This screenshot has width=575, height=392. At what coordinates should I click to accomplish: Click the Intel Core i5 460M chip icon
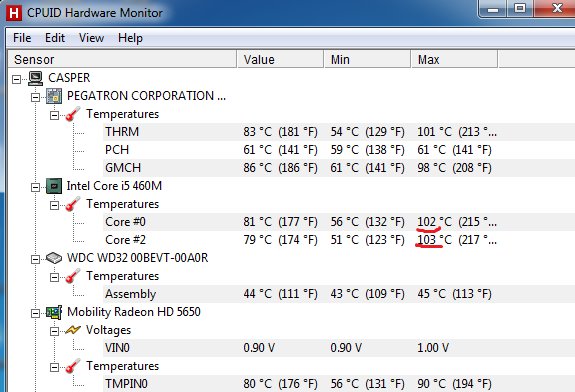54,186
